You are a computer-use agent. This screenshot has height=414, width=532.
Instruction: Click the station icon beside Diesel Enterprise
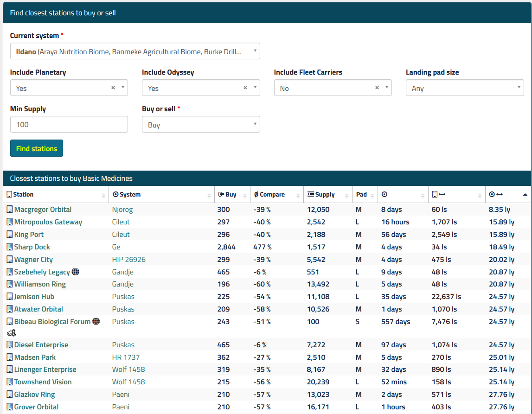point(9,345)
